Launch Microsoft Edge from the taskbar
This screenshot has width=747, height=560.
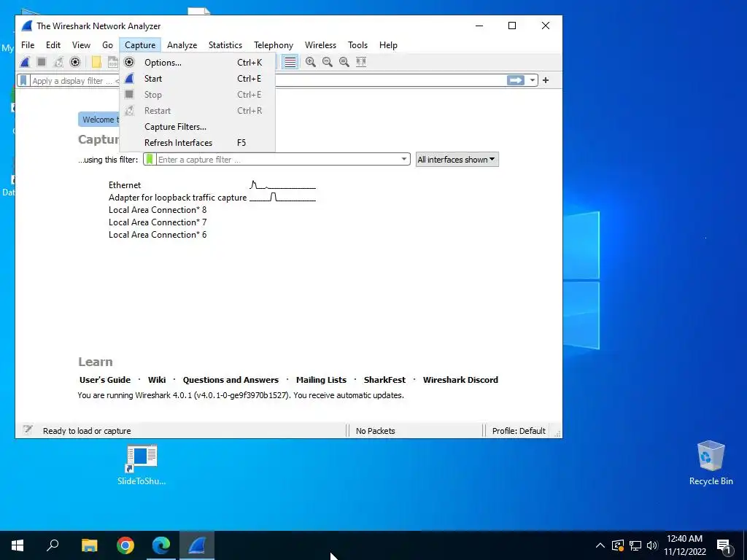[x=161, y=545]
